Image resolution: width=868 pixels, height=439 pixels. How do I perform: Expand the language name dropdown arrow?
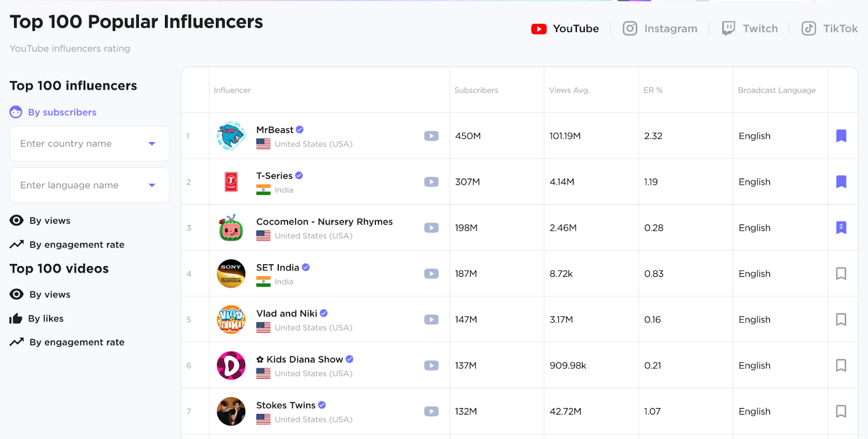point(152,186)
